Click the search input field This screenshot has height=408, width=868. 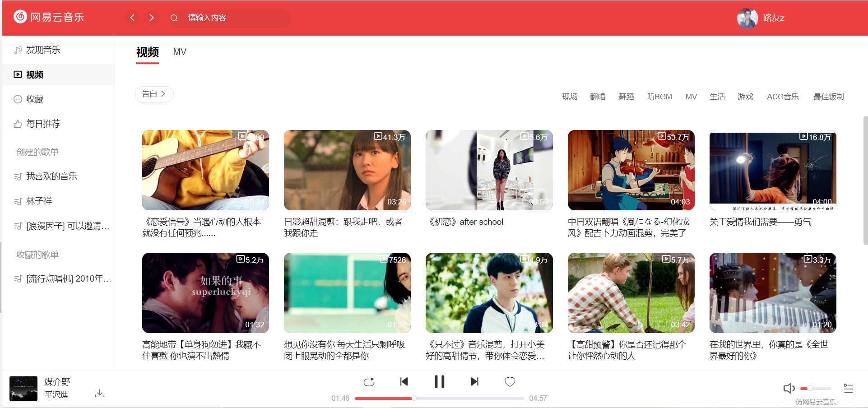tap(235, 18)
